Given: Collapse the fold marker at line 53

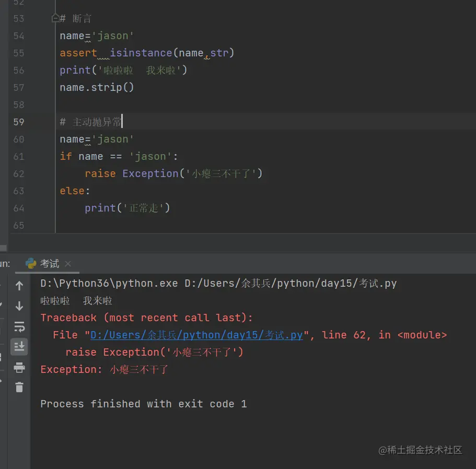Looking at the screenshot, I should pos(55,18).
